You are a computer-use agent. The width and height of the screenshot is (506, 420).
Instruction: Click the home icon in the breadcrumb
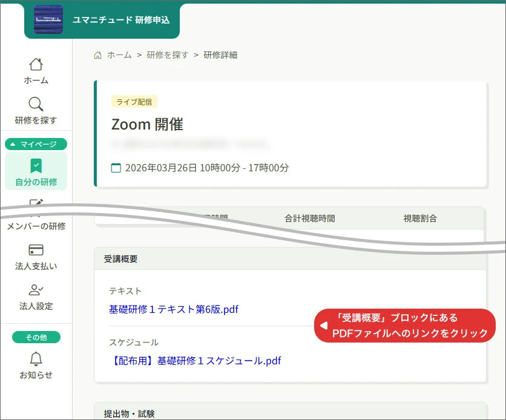98,55
